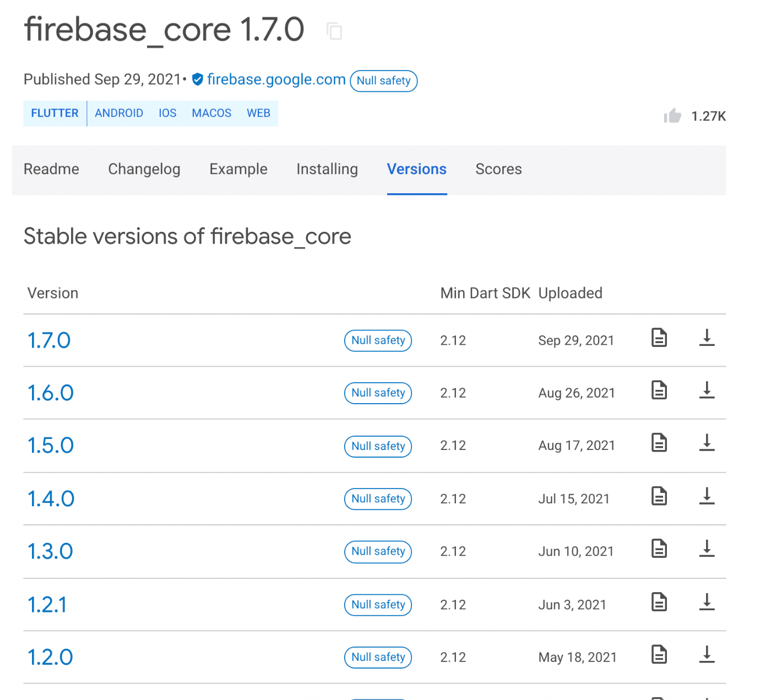Click the 'Version' column header

53,293
